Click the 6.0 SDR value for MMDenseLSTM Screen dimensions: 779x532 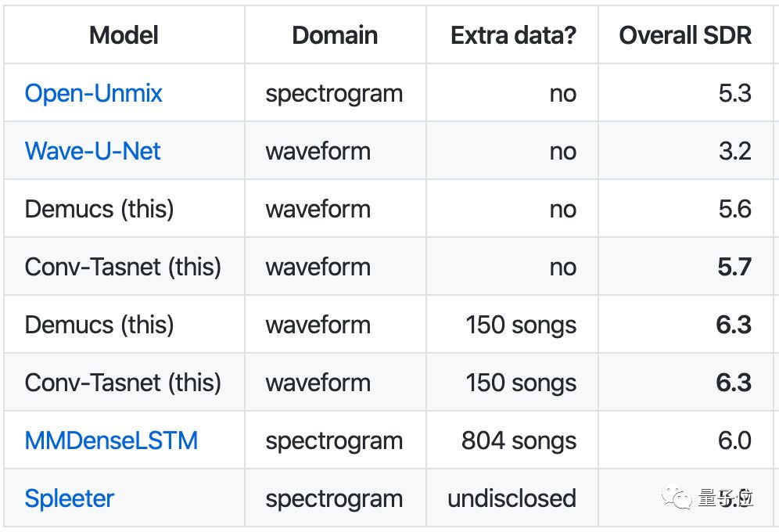(734, 440)
